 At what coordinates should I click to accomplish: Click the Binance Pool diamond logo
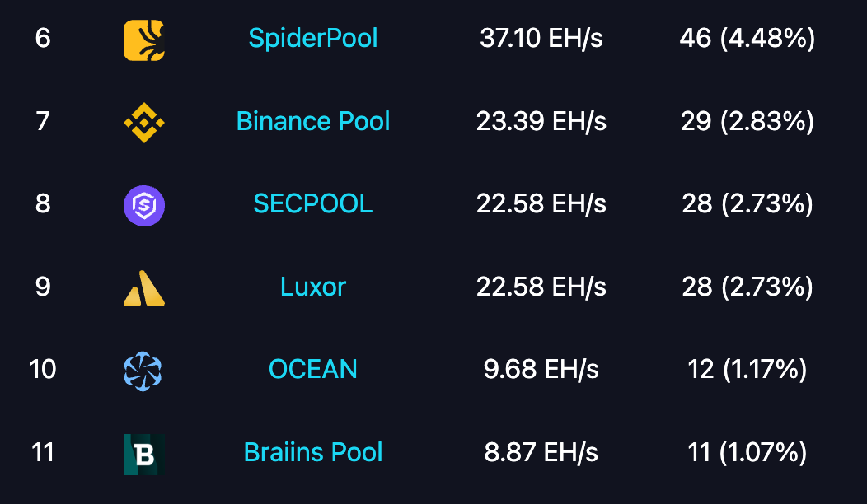coord(143,123)
